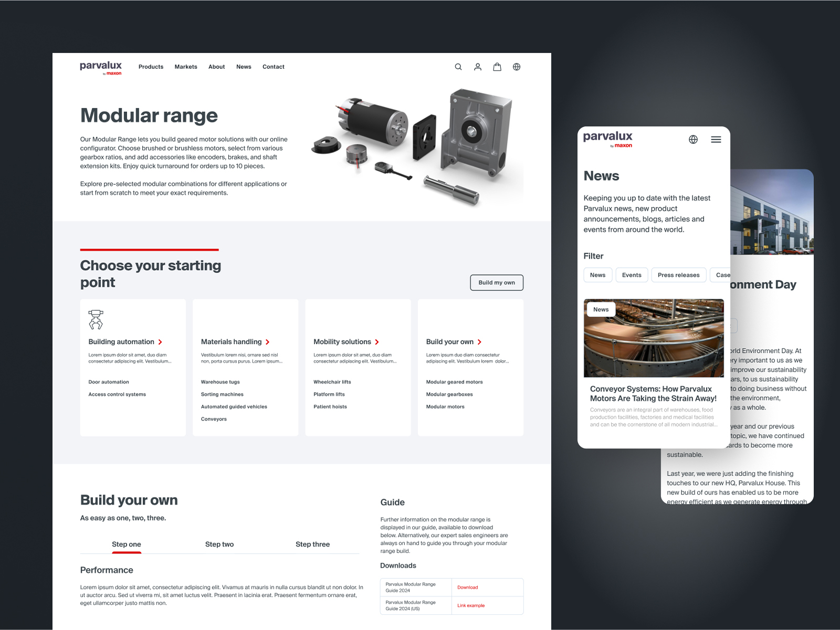Select the Press releases filter chip
Viewport: 840px width, 630px height.
pyautogui.click(x=678, y=275)
